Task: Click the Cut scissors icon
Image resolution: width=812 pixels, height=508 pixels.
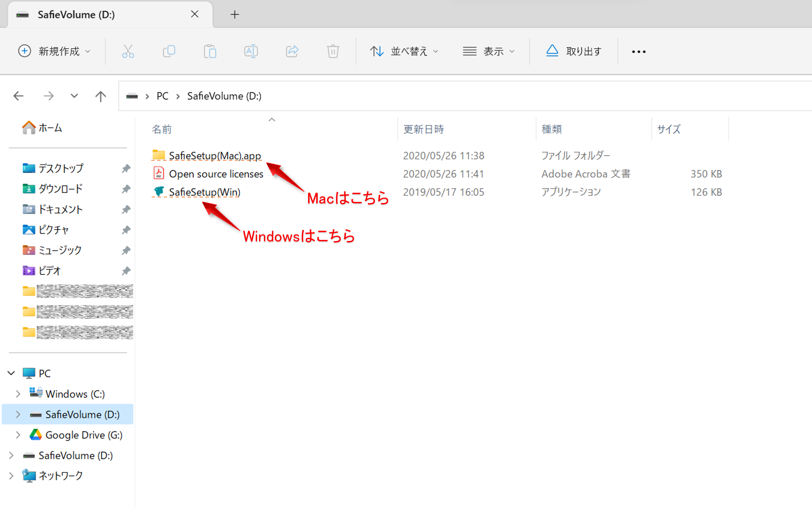Action: [x=128, y=51]
